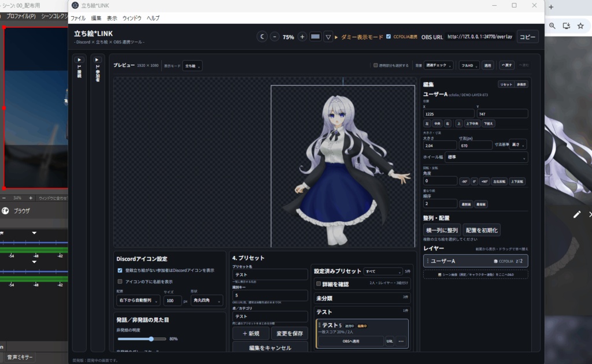592x364 pixels.
Task: Open the 透過チェック background dropdown
Action: coord(438,65)
